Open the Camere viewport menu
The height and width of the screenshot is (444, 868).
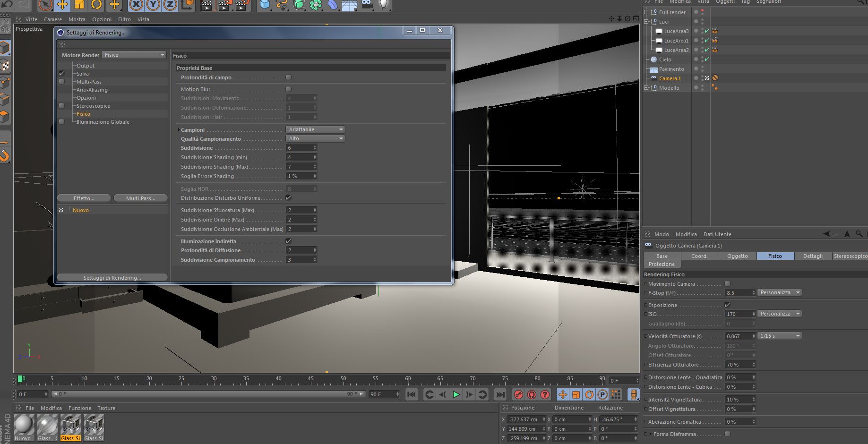pyautogui.click(x=53, y=19)
